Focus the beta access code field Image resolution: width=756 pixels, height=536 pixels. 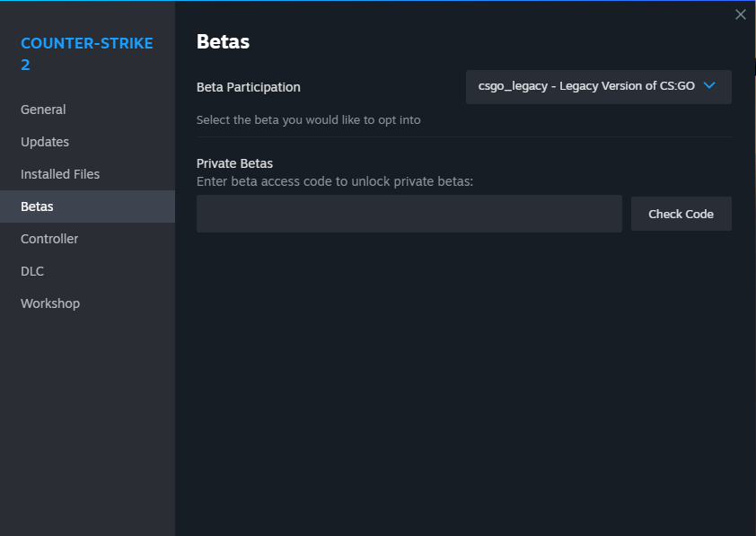click(409, 214)
